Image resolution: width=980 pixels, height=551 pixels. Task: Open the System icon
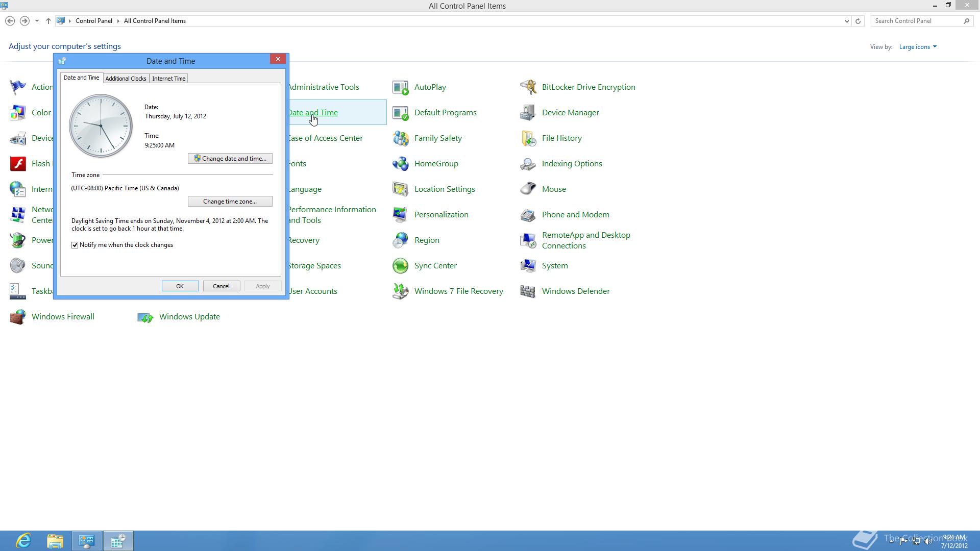[528, 266]
